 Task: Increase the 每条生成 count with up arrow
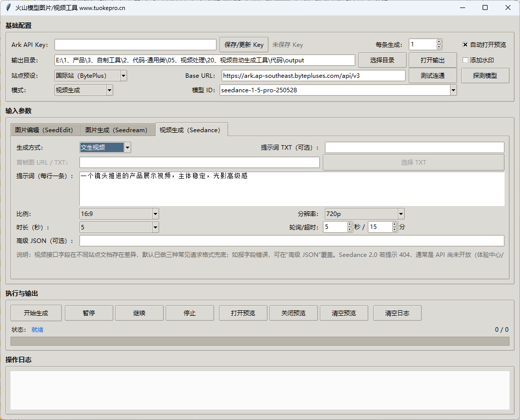tap(439, 42)
